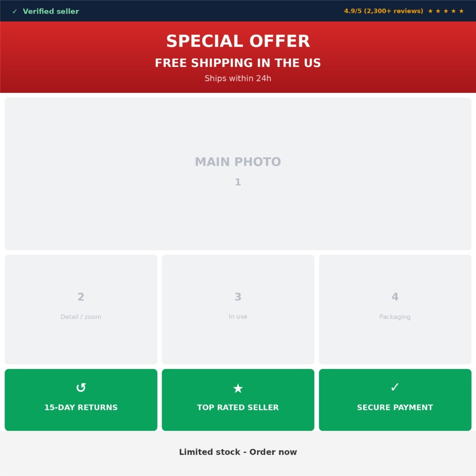This screenshot has height=476, width=476.
Task: Click the 15-DAY RETURNS green badge
Action: click(81, 400)
